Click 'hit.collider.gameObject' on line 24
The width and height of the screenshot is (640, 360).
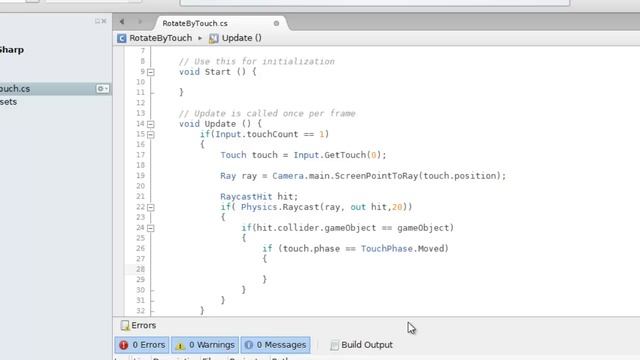[x=316, y=228]
